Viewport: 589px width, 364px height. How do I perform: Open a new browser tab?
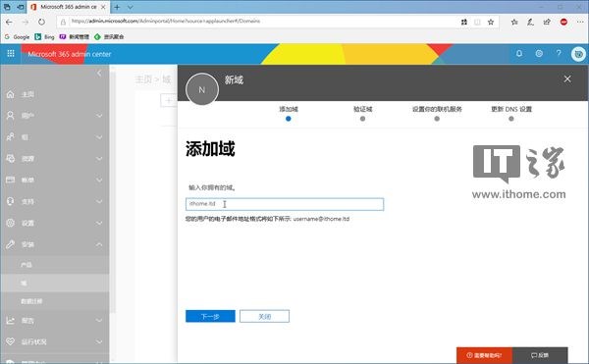[117, 7]
